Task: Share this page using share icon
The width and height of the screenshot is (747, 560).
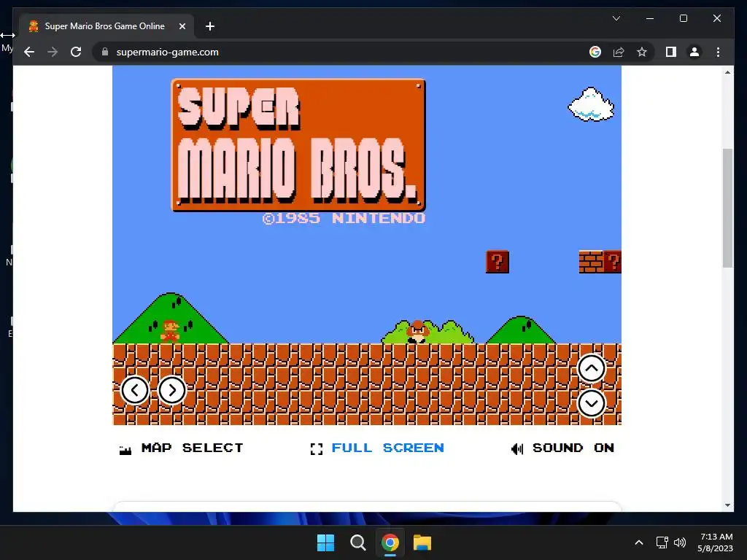Action: click(x=619, y=52)
